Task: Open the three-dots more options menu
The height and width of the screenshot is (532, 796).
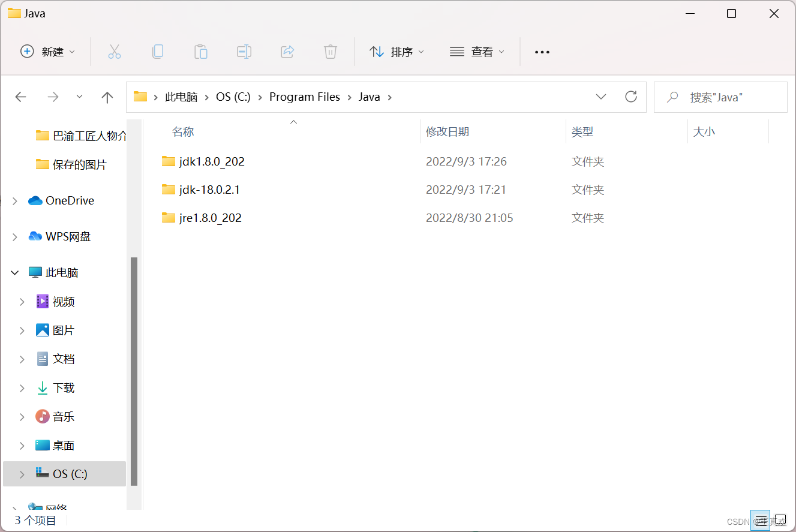Action: [542, 52]
